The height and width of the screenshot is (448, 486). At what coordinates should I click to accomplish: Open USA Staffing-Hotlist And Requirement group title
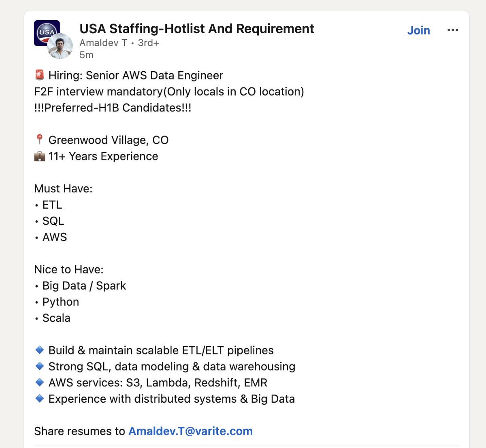pyautogui.click(x=197, y=29)
